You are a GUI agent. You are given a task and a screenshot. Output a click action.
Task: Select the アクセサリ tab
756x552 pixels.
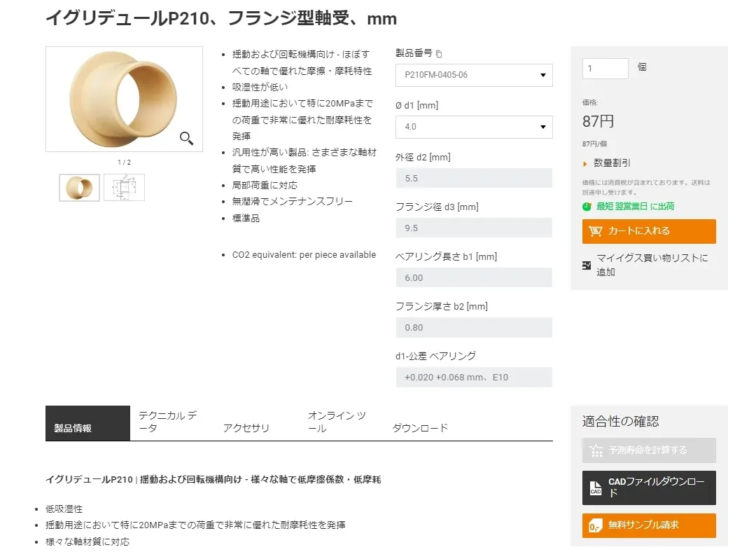point(246,427)
